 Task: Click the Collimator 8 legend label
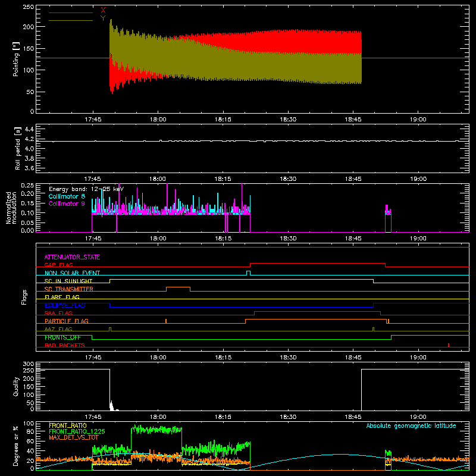tap(67, 196)
